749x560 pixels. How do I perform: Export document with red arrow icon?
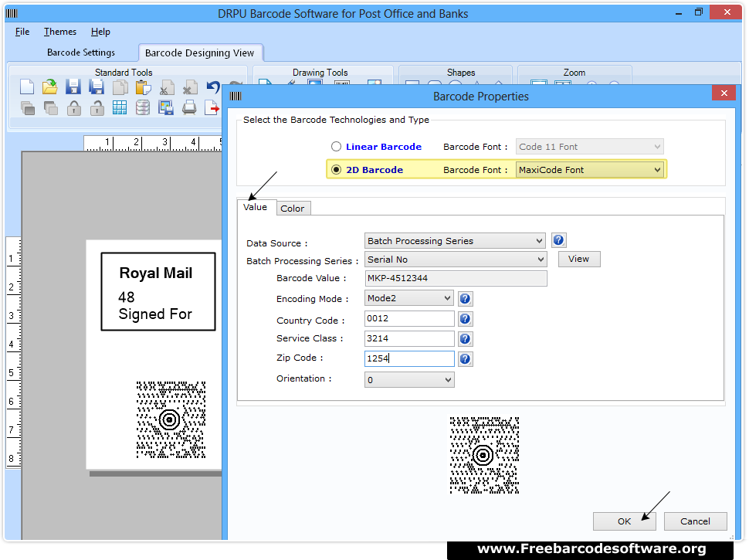212,108
